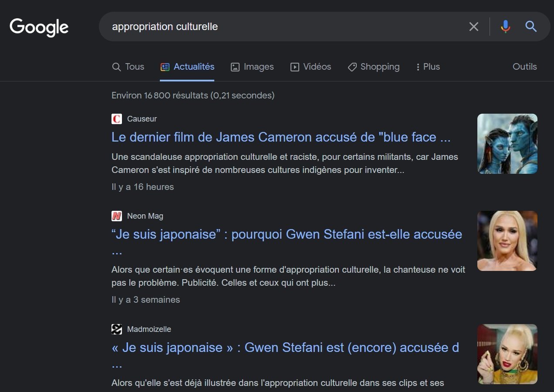The width and height of the screenshot is (554, 392).
Task: Open '“Je suis japonaise” : pourquoi Gwen Stefani' article
Action: tap(287, 242)
